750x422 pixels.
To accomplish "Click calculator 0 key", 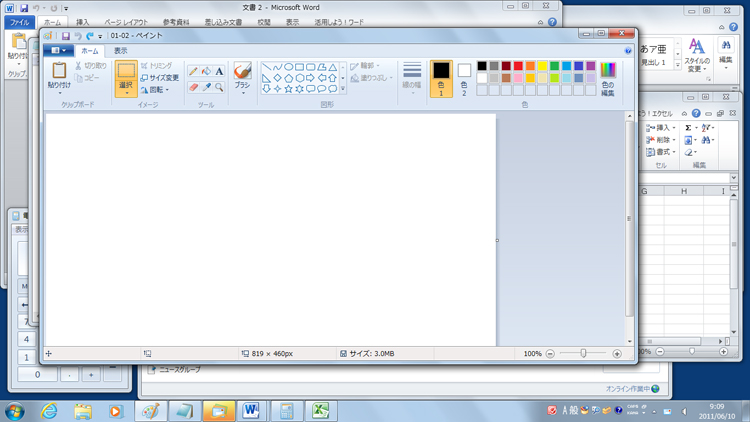I will pyautogui.click(x=37, y=375).
